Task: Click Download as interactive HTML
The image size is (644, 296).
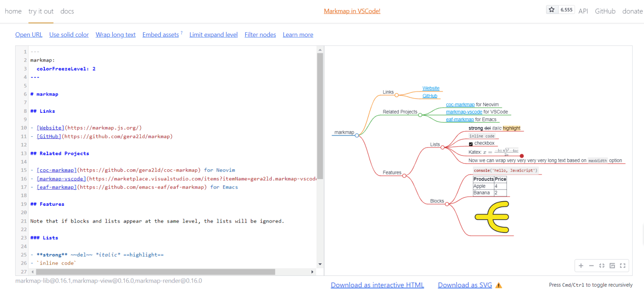Action: click(x=377, y=285)
